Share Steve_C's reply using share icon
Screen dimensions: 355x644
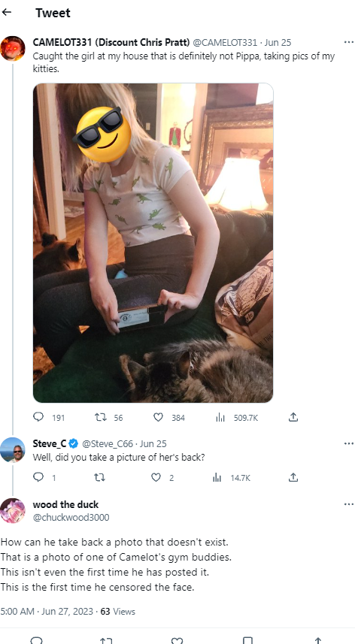(x=293, y=477)
